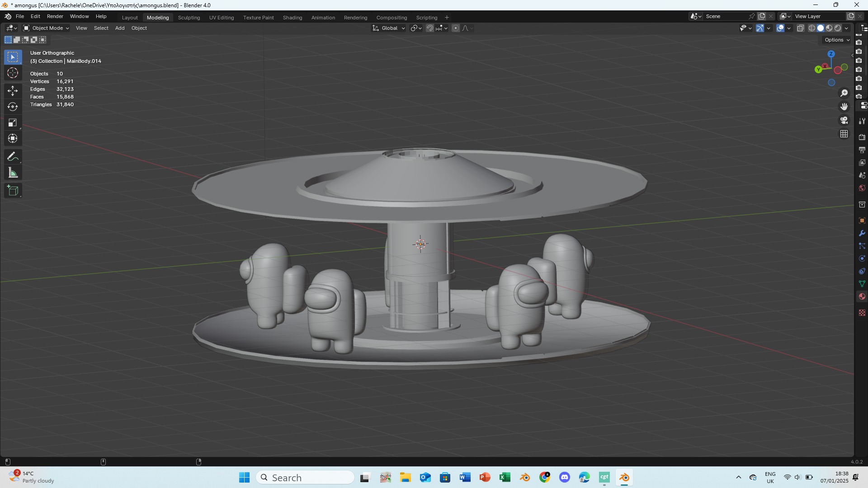Open the Modifiers wrench tab
The image size is (868, 488).
click(x=862, y=233)
